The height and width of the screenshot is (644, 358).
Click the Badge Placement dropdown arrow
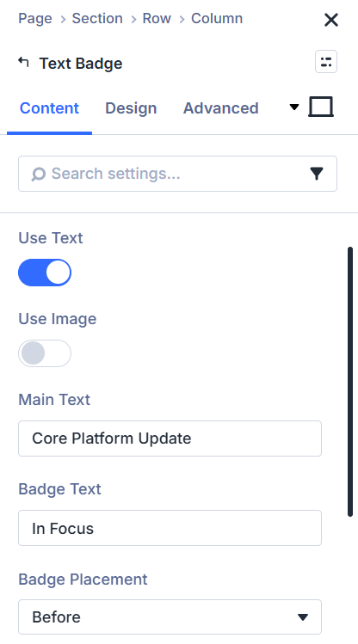[x=303, y=616]
